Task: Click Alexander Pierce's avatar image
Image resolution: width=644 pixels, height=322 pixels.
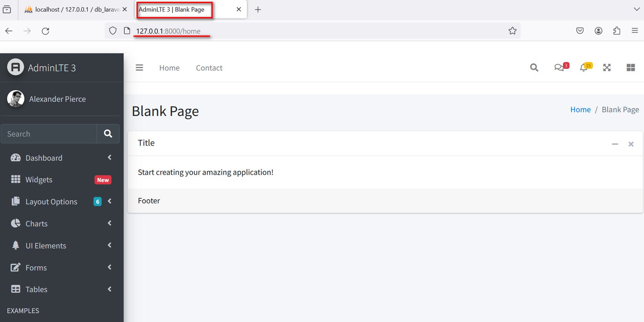Action: (x=16, y=99)
